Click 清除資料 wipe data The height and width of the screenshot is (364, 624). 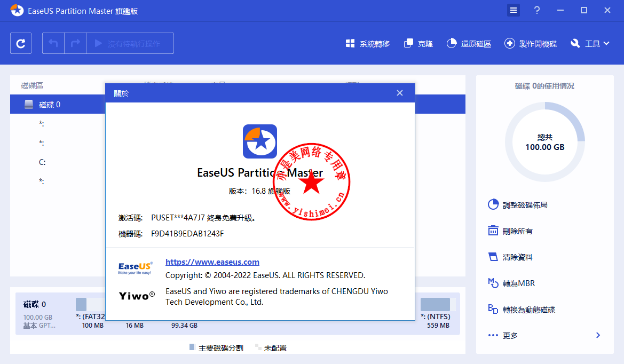click(510, 257)
